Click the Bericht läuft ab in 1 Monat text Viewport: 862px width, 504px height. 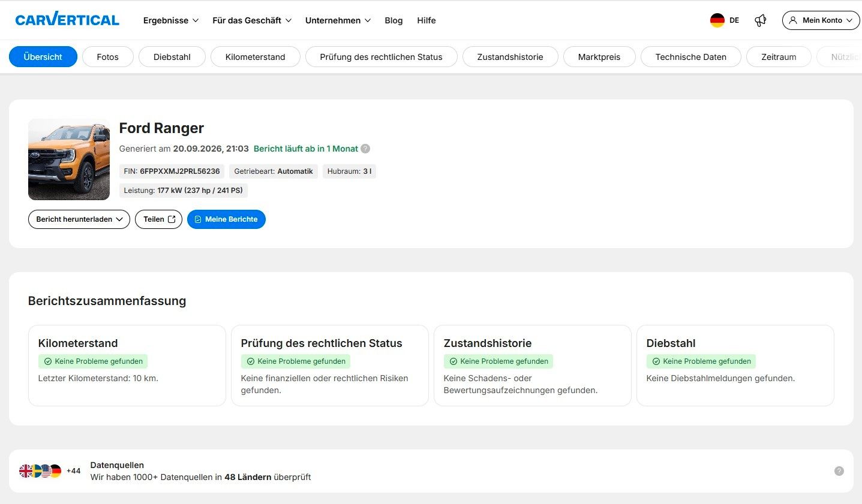click(306, 149)
